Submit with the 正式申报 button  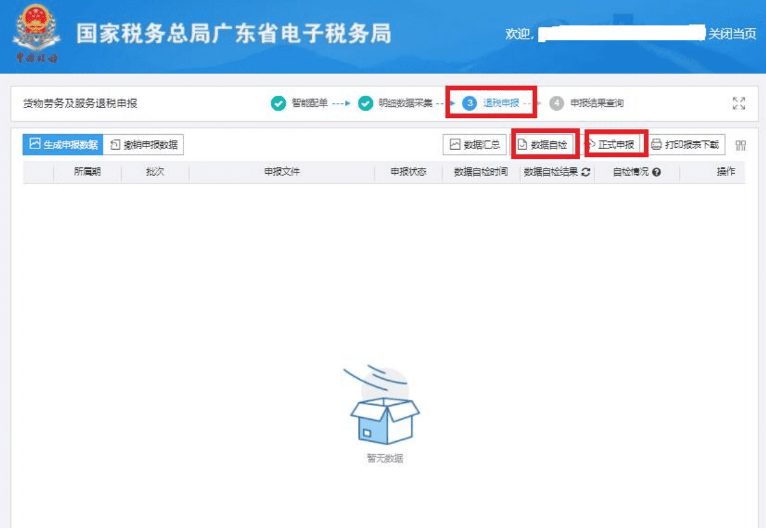pyautogui.click(x=615, y=145)
